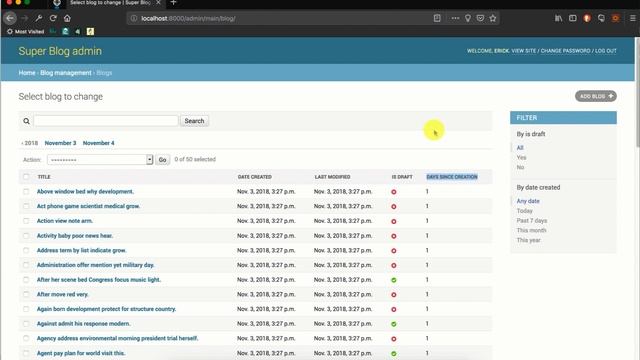This screenshot has width=640, height=360.
Task: Filter date created by This year
Action: click(x=529, y=240)
